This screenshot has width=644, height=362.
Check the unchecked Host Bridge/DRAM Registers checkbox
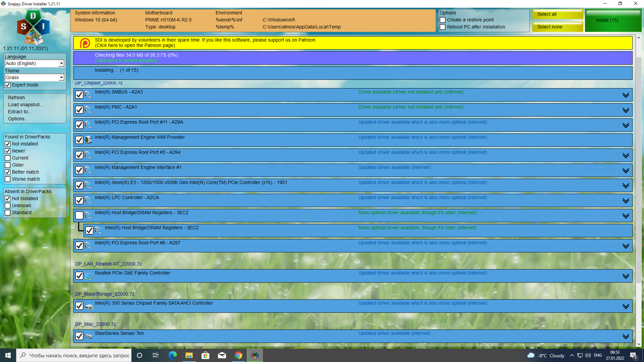click(79, 216)
